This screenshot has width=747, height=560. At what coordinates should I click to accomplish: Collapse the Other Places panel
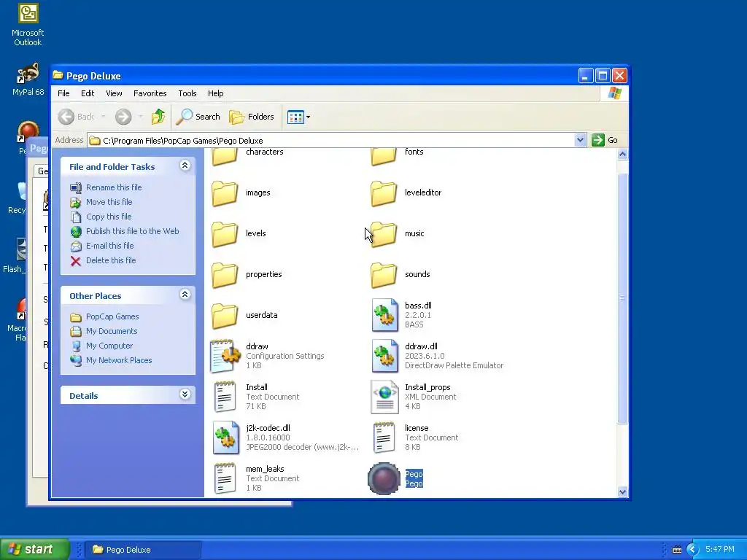(x=185, y=295)
